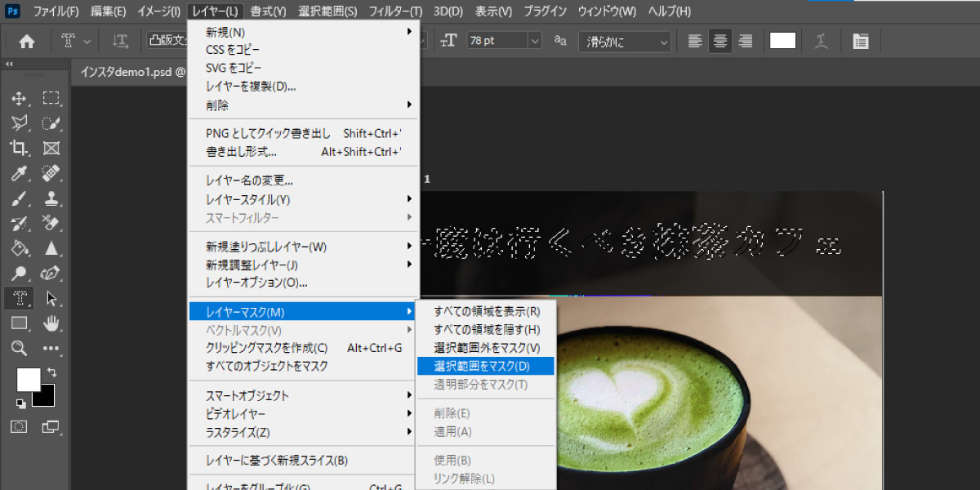
Task: Choose クリッピングマスクを作成(C)
Action: tap(303, 348)
